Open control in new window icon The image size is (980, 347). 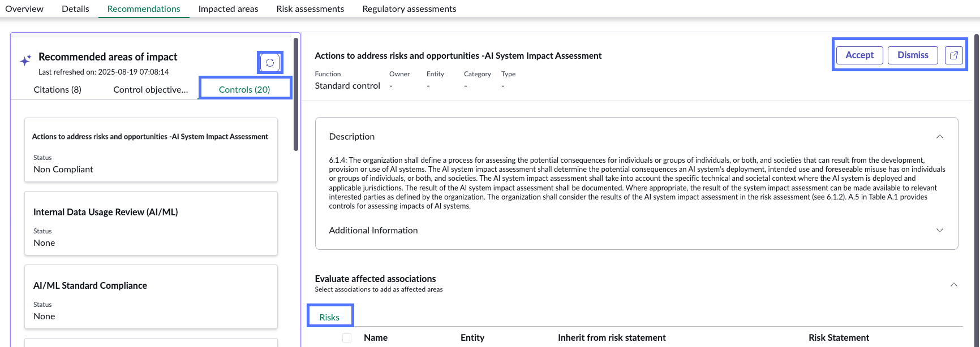[x=954, y=55]
